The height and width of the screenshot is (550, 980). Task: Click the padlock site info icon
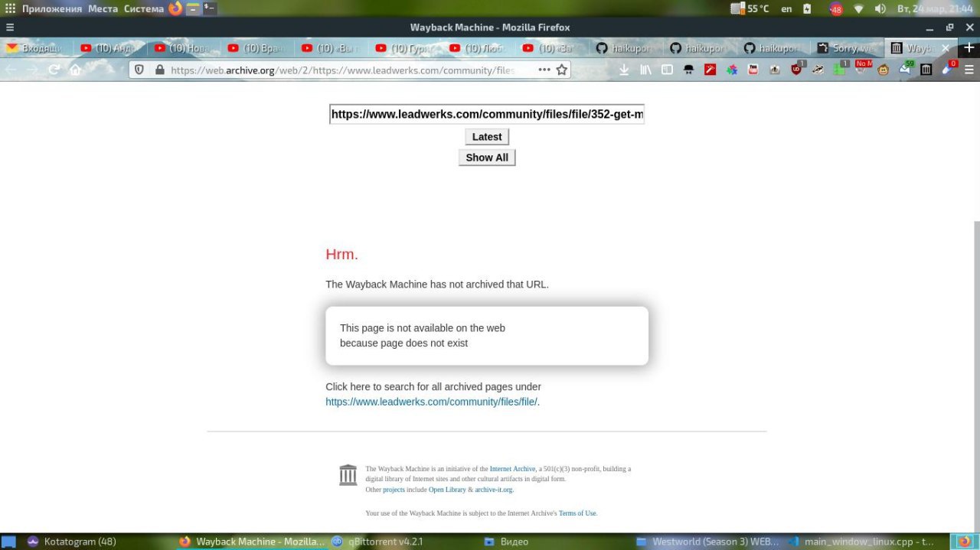coord(159,70)
